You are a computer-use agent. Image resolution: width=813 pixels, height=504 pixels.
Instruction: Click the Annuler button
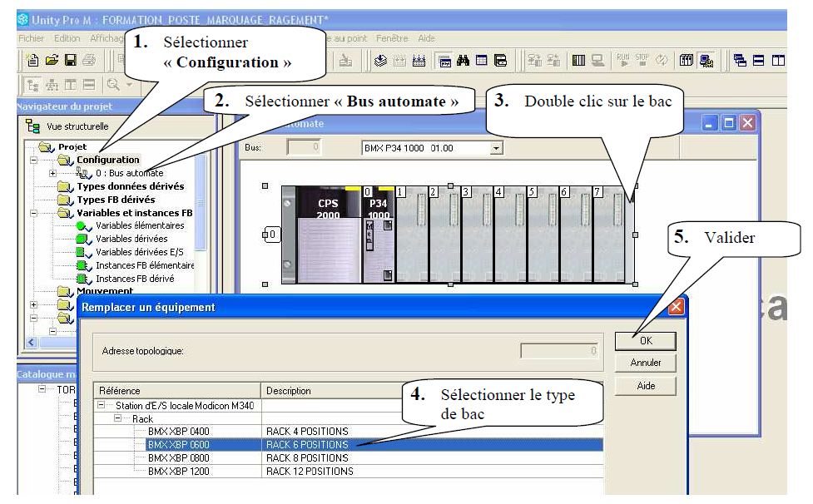pyautogui.click(x=646, y=363)
